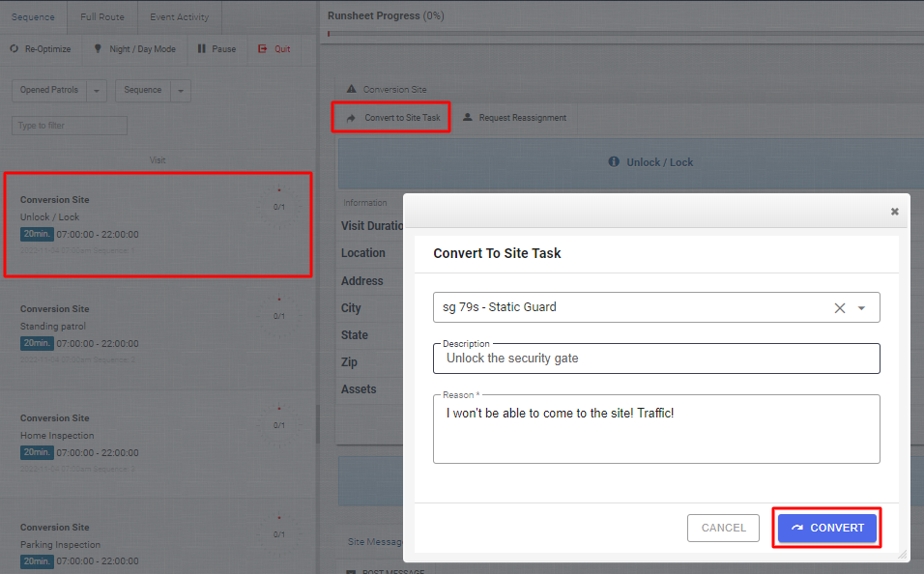Click the CONVERT button
The height and width of the screenshot is (574, 924).
[x=826, y=528]
